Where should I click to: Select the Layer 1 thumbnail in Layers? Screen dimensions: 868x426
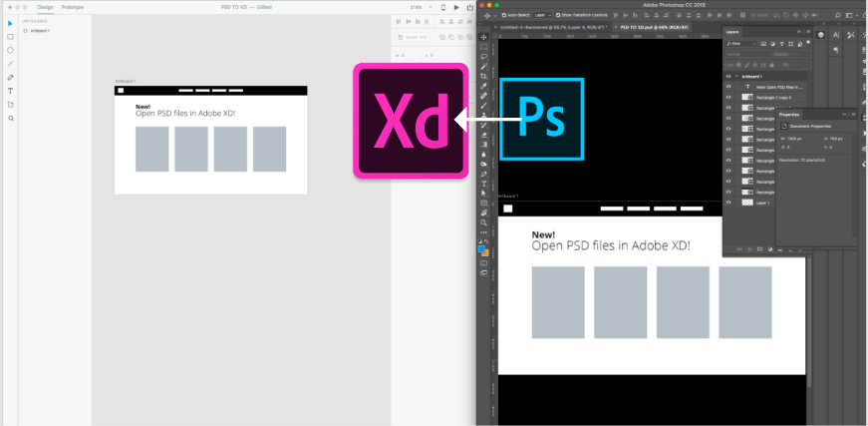click(x=747, y=203)
